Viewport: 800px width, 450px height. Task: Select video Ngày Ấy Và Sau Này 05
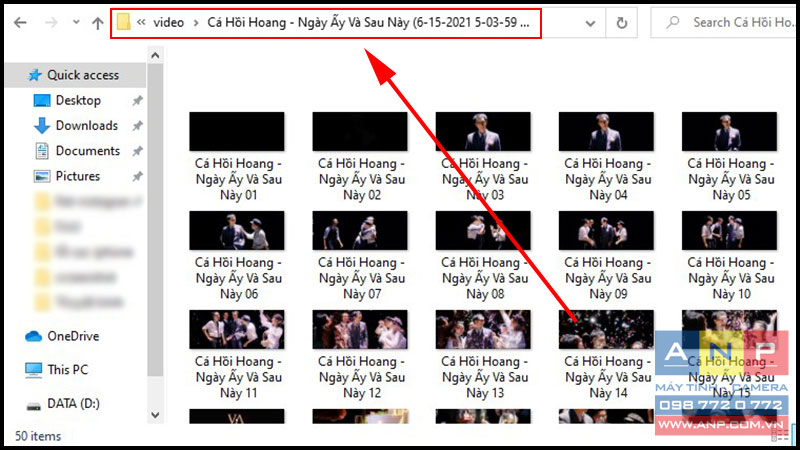click(x=730, y=157)
